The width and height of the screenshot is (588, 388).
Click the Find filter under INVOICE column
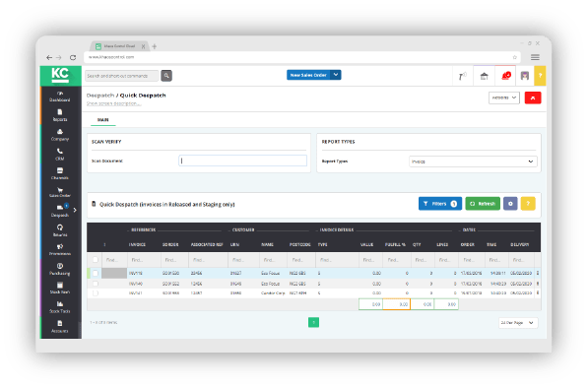[x=144, y=260]
